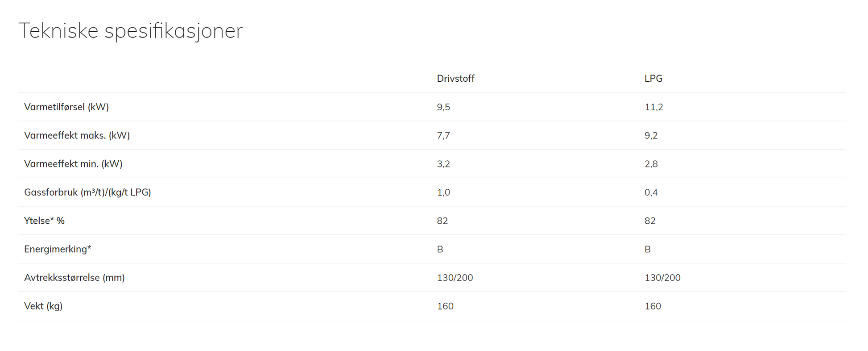868x351 pixels.
Task: Click the Tekniske spesifikasjoner heading
Action: pos(130,31)
